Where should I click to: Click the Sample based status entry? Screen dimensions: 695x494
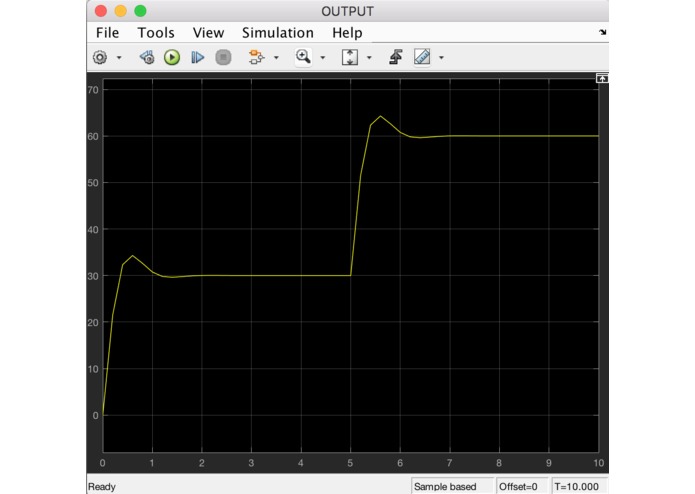coord(445,486)
